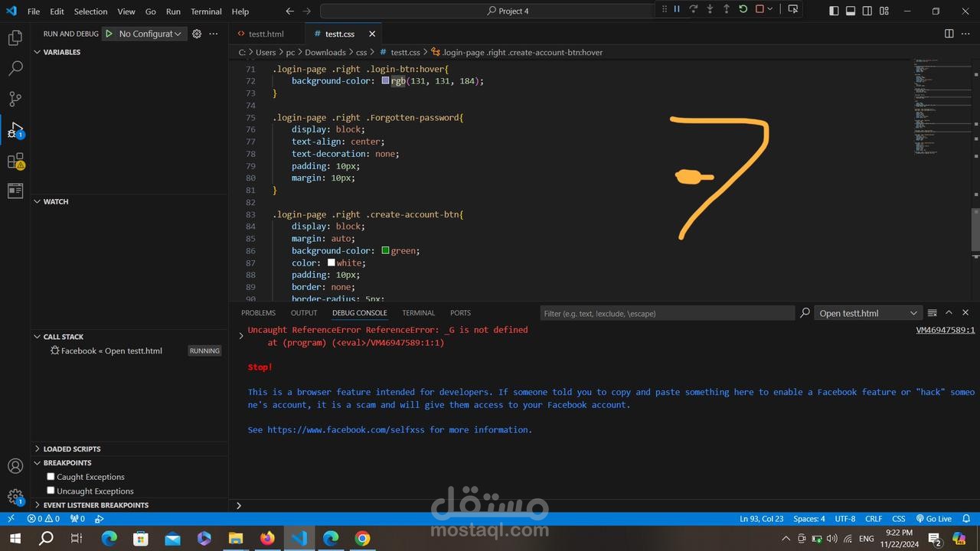The width and height of the screenshot is (980, 551).
Task: Split the editor right
Action: pos(949,34)
